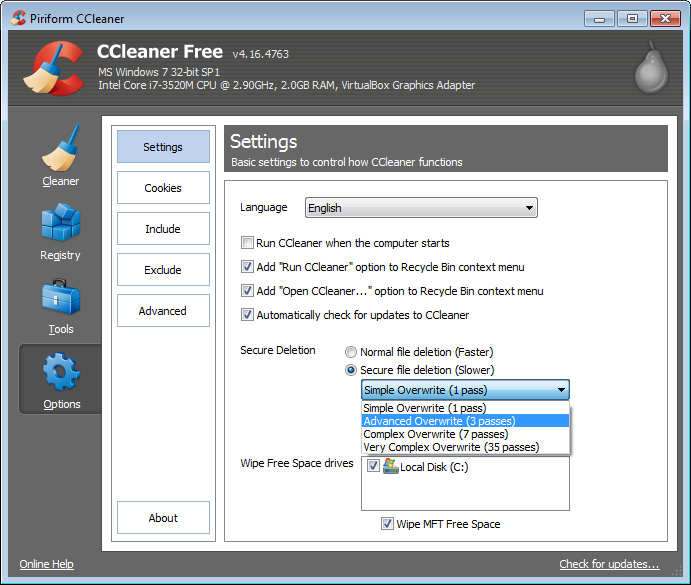Image resolution: width=691 pixels, height=585 pixels.
Task: Open the Tools toolbox icon
Action: (x=60, y=298)
